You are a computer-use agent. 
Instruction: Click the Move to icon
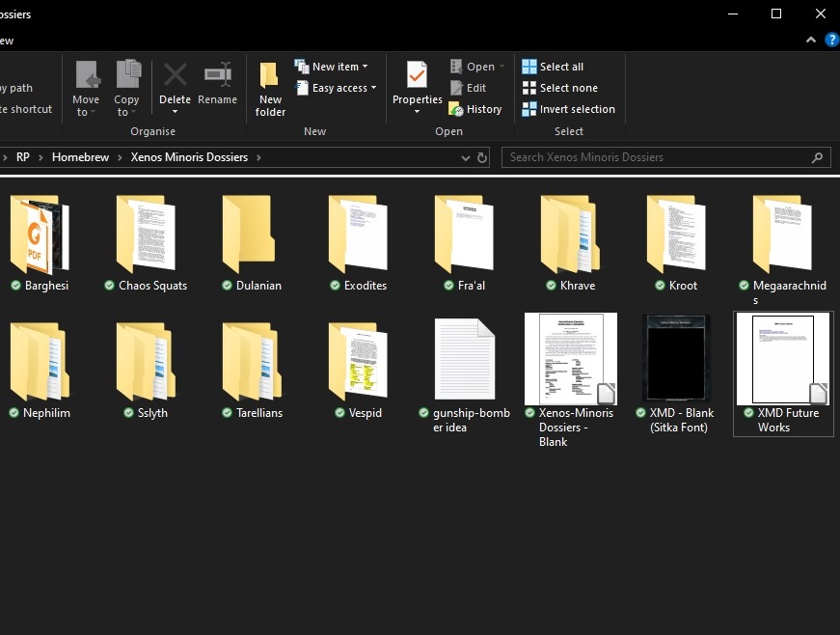(x=88, y=74)
